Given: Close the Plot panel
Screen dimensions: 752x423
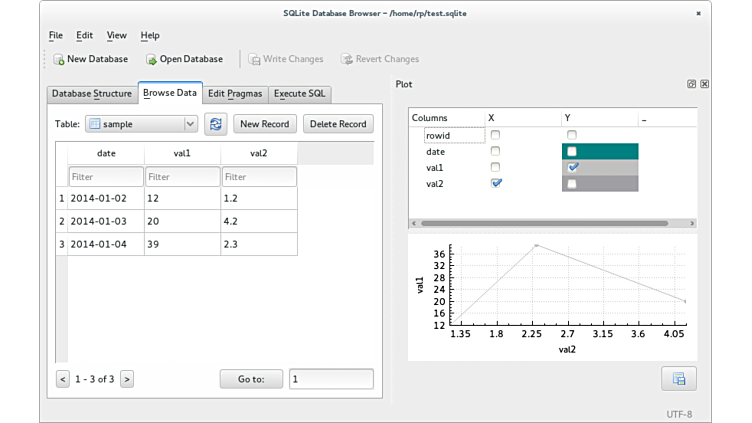Looking at the screenshot, I should pyautogui.click(x=705, y=84).
